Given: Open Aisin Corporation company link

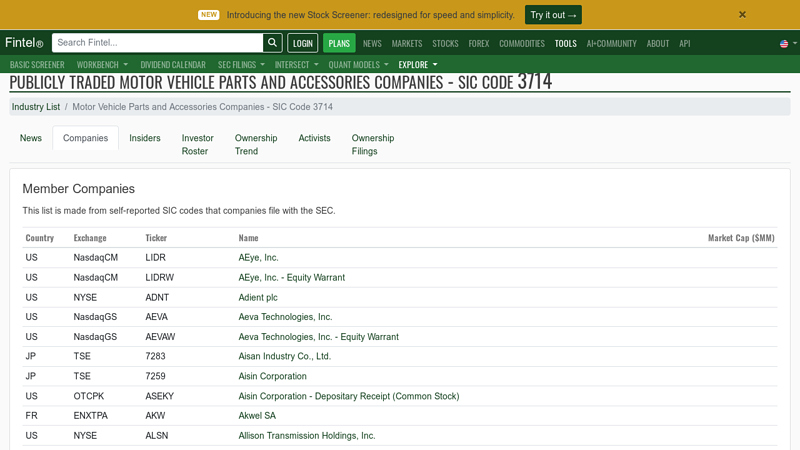Looking at the screenshot, I should (272, 376).
